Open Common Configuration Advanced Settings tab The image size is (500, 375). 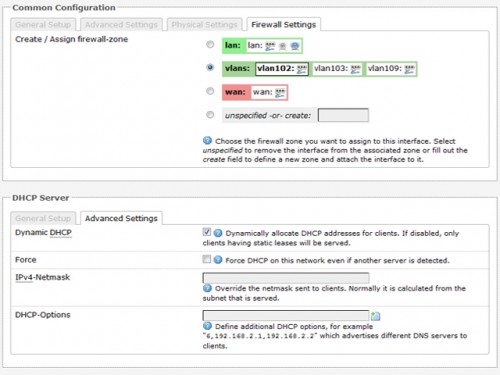(x=121, y=24)
